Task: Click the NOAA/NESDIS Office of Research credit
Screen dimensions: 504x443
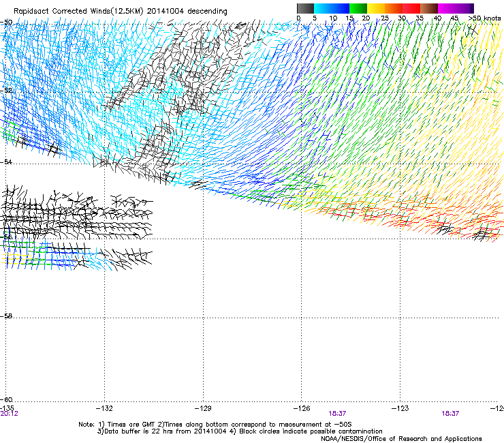Action: [401, 439]
